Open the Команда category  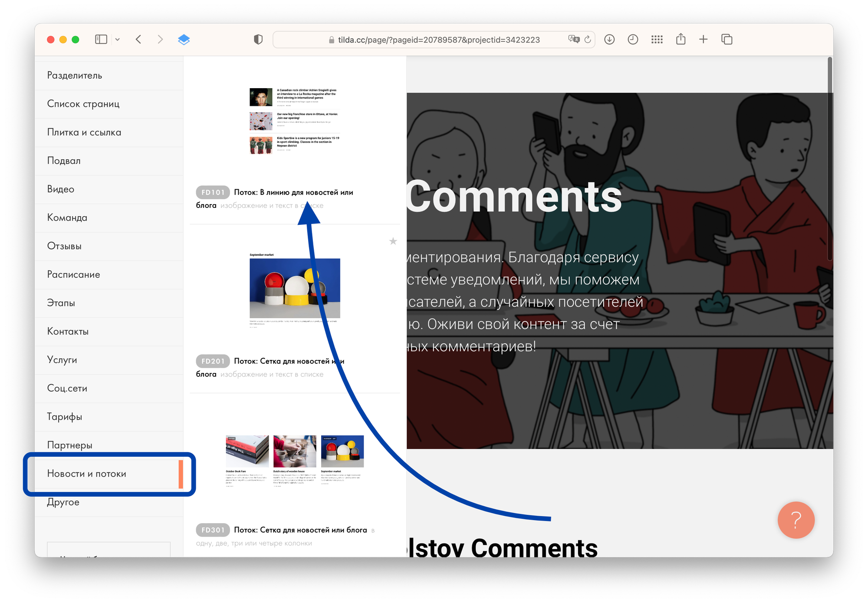[109, 218]
